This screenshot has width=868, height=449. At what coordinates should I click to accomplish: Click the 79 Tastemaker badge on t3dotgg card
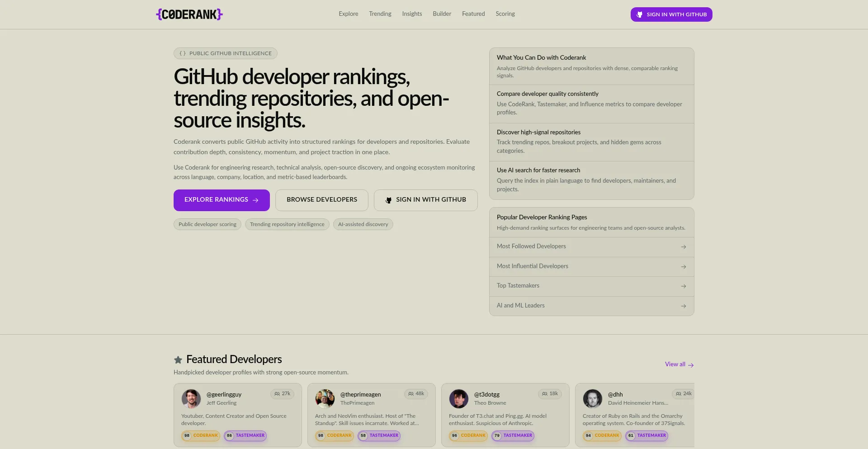point(513,435)
